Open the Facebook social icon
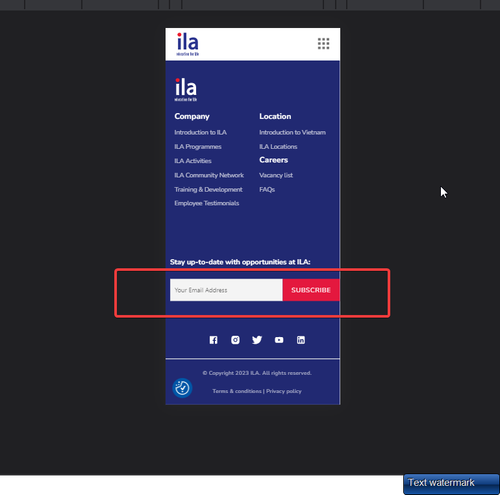The height and width of the screenshot is (495, 500). [x=213, y=340]
